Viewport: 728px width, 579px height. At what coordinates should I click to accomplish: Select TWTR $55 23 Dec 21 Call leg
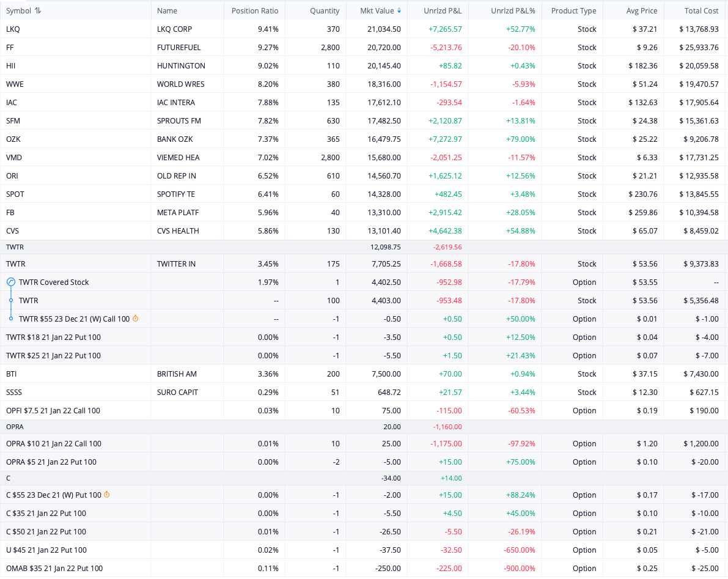click(75, 319)
